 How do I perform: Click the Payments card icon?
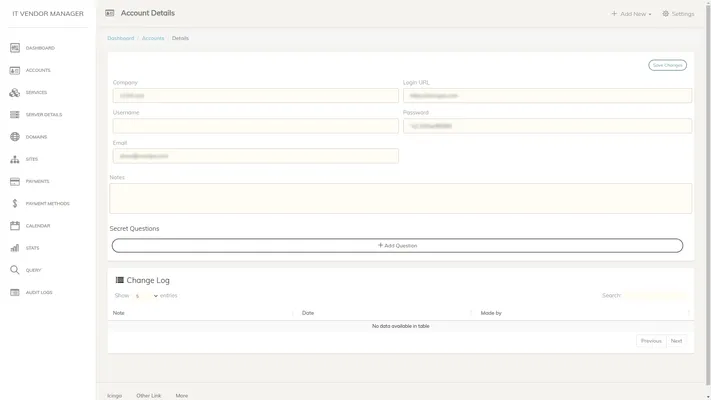click(15, 181)
